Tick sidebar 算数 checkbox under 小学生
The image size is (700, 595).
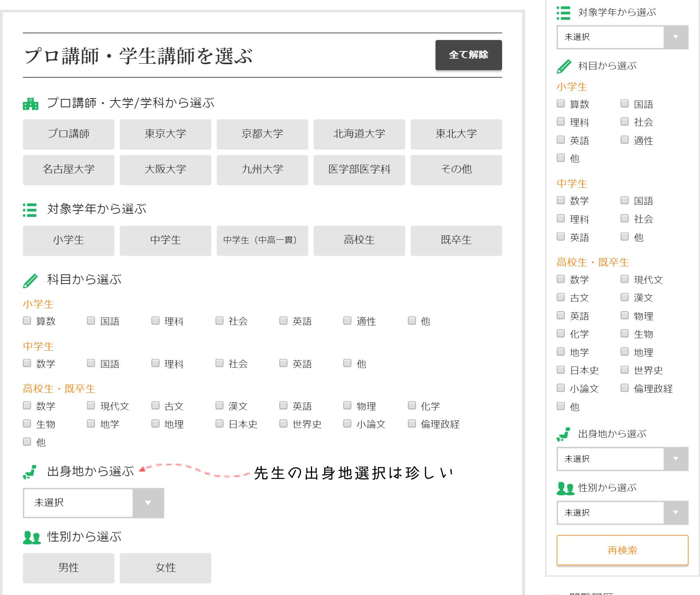(561, 104)
